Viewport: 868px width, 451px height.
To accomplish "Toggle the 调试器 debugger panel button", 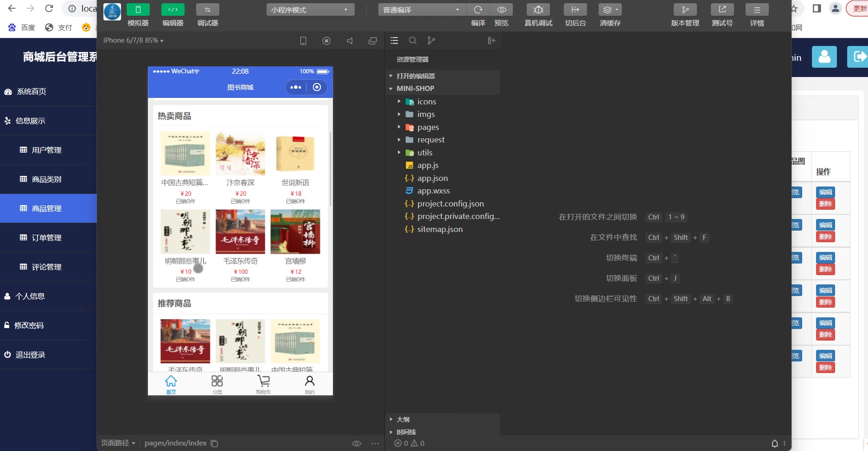I will point(207,10).
